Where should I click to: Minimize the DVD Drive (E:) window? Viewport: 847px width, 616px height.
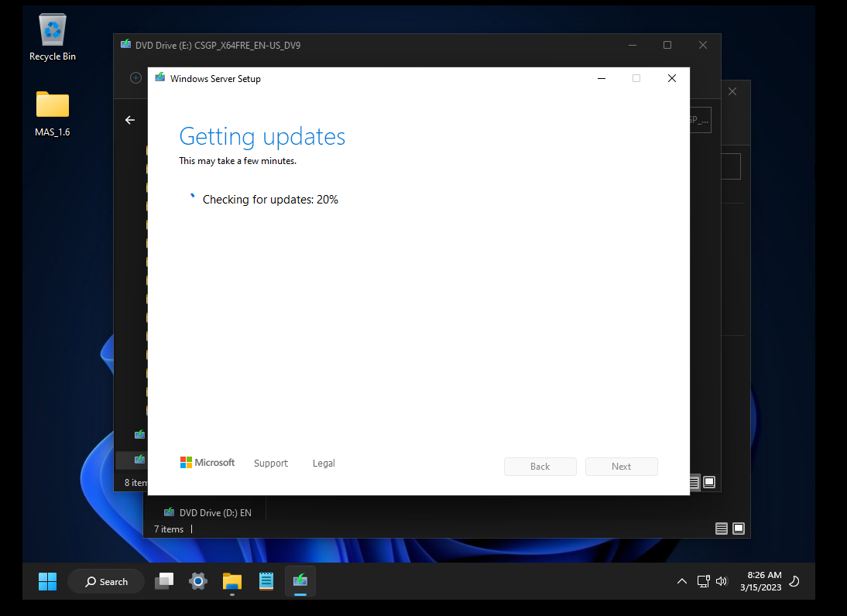point(633,45)
